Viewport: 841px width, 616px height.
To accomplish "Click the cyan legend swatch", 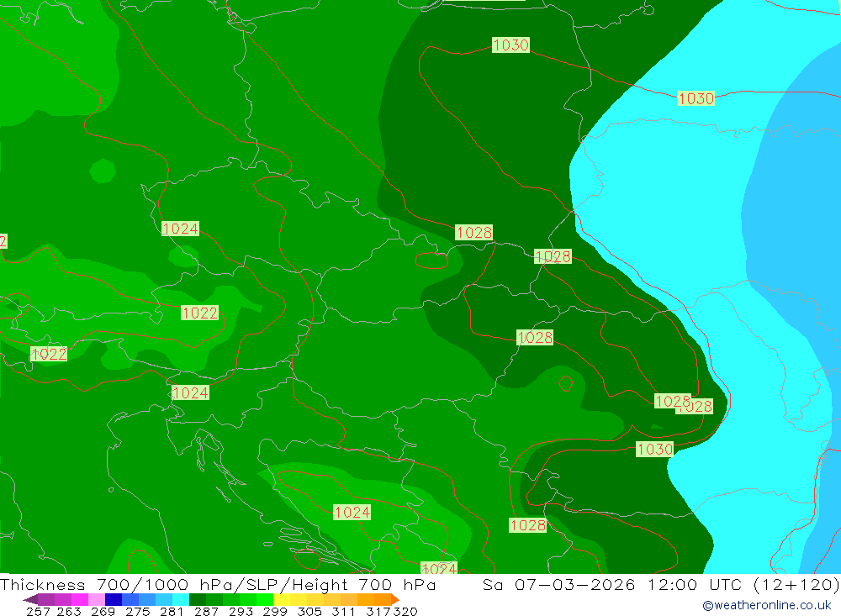I will 181,599.
